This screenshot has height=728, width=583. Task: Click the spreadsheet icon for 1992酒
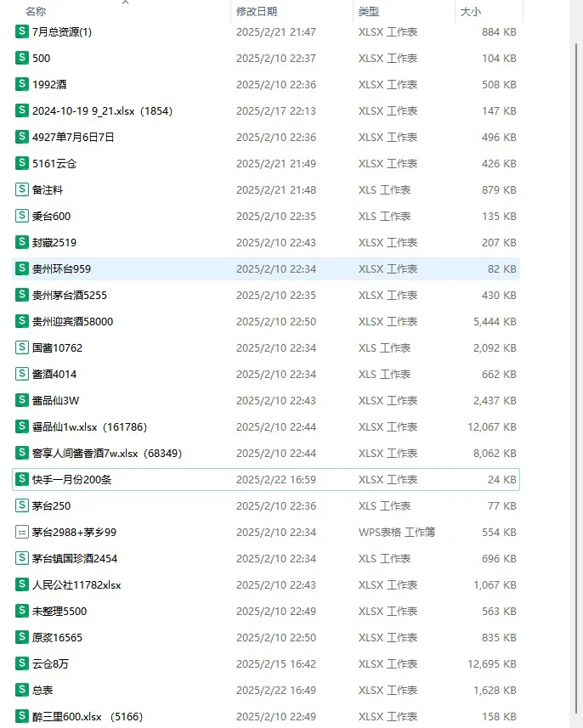pos(22,84)
